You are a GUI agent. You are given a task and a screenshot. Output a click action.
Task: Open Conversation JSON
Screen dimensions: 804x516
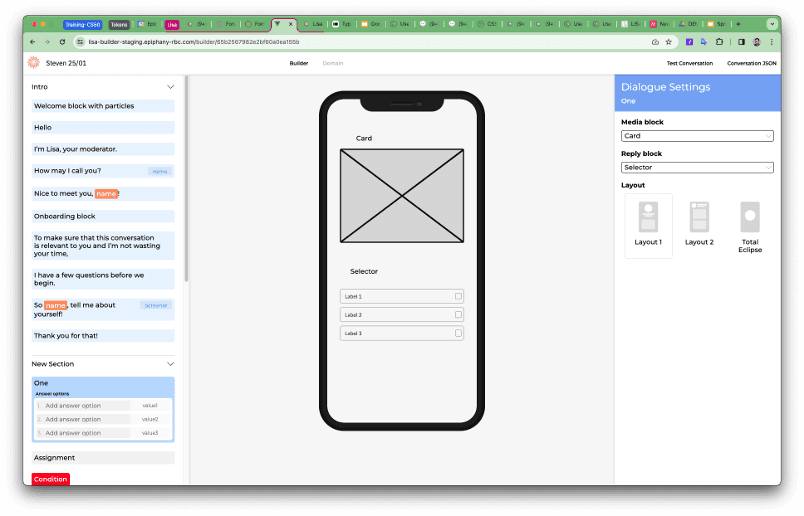click(751, 63)
